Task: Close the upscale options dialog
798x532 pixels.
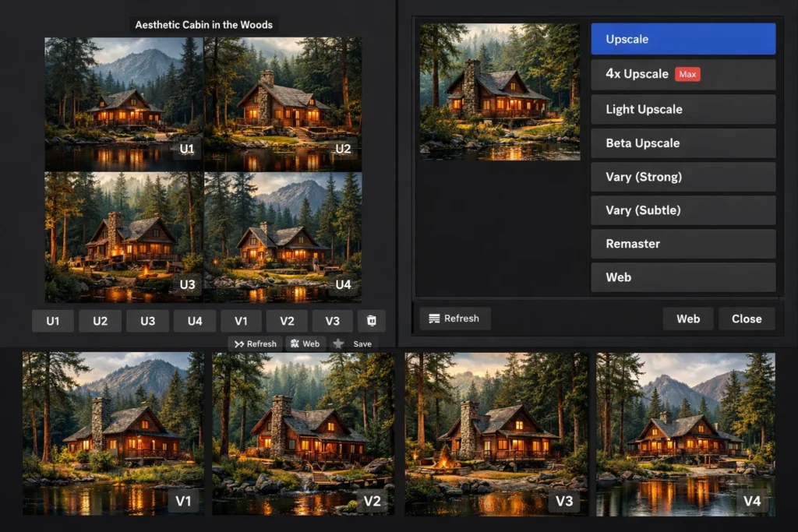Action: click(746, 318)
